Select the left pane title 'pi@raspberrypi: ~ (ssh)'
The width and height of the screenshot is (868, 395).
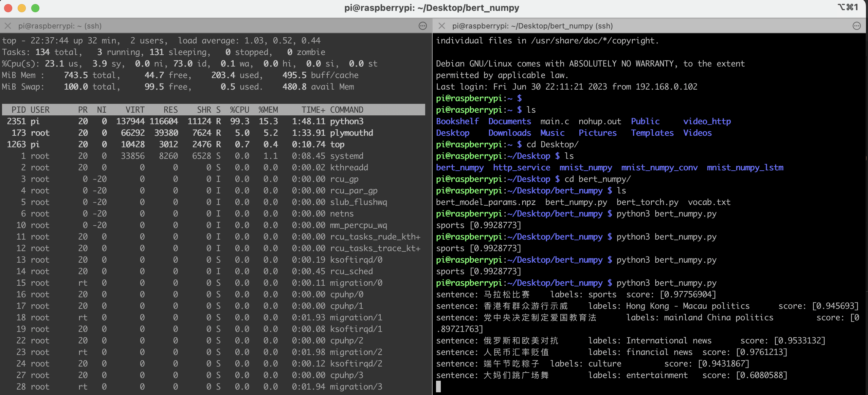pos(60,26)
